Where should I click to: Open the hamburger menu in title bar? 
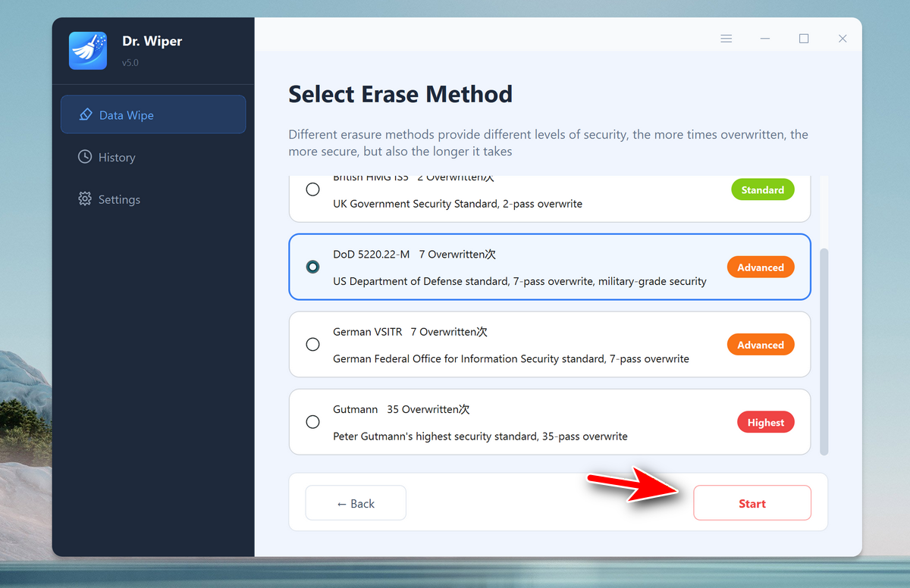726,39
